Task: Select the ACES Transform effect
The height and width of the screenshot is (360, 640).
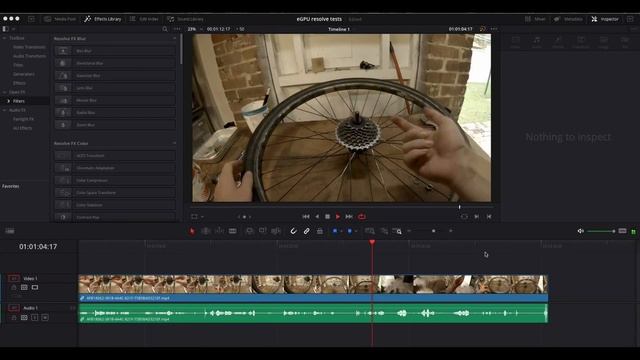Action: [x=115, y=156]
